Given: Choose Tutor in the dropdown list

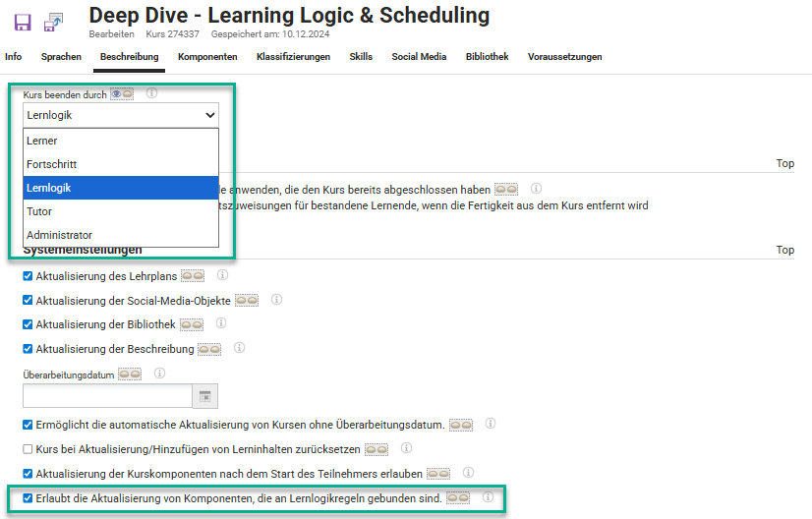Looking at the screenshot, I should pyautogui.click(x=121, y=211).
